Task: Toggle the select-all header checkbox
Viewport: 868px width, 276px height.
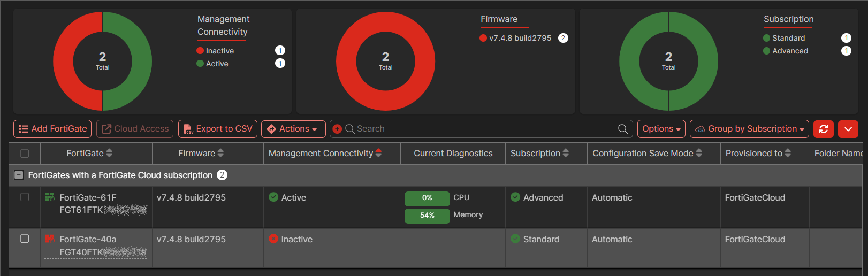Action: click(x=25, y=154)
